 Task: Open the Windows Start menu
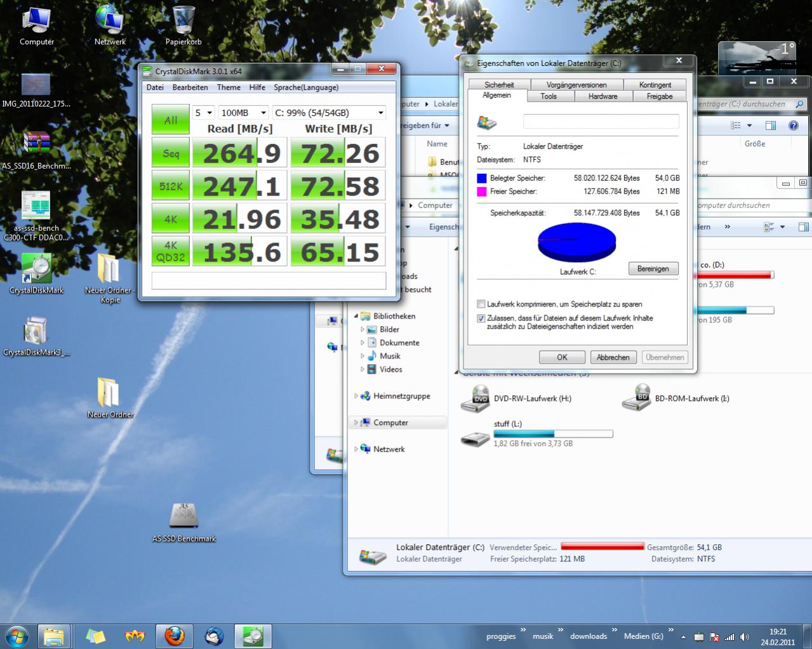point(17,636)
